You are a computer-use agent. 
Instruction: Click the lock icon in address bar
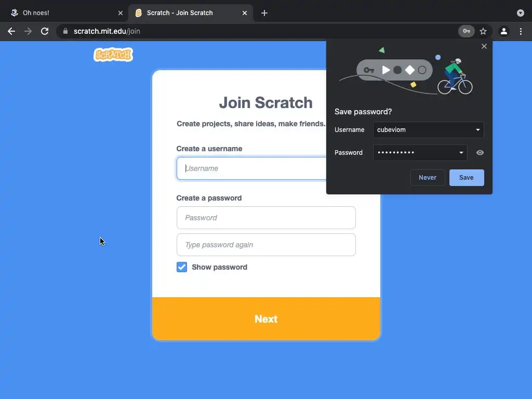coord(65,31)
